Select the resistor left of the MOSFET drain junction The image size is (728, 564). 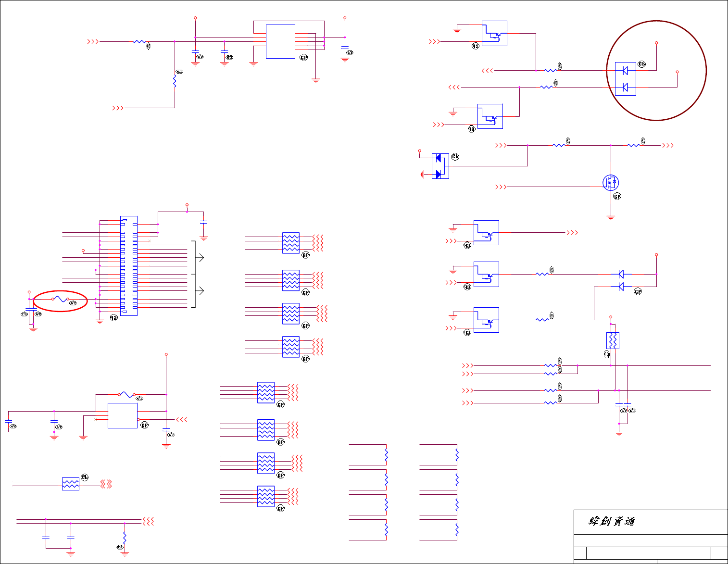pos(559,145)
